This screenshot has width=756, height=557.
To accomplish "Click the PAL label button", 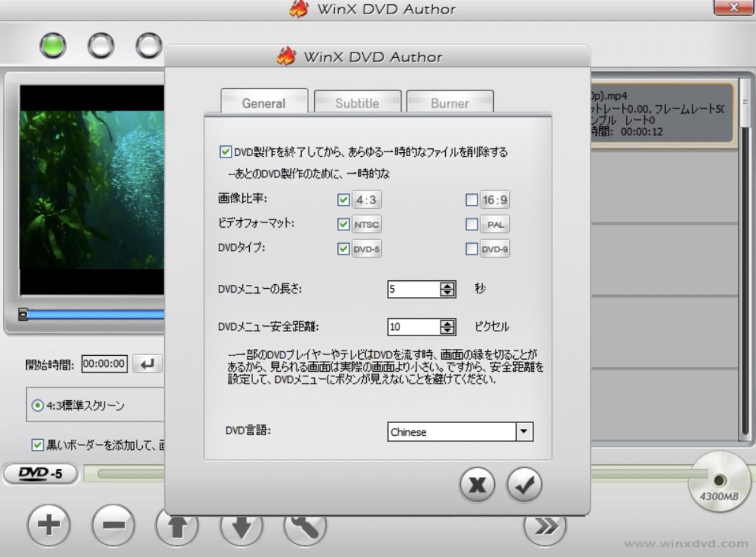I will 495,224.
